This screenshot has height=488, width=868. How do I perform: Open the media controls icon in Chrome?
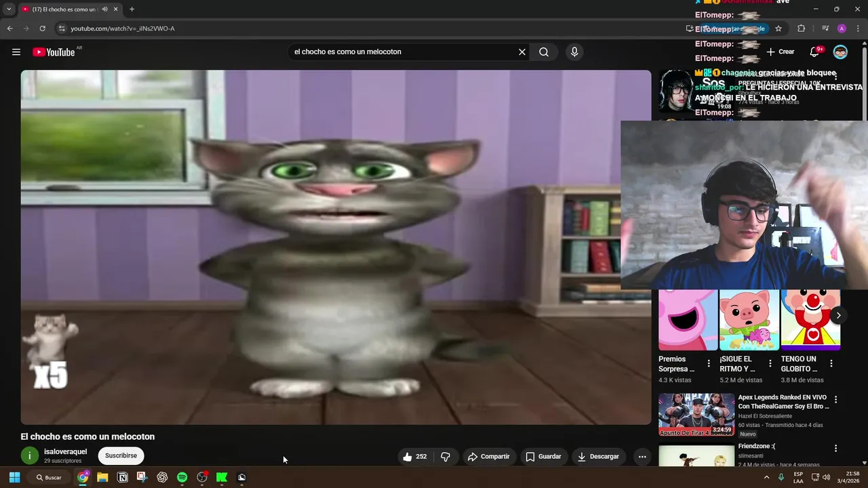[x=825, y=28]
